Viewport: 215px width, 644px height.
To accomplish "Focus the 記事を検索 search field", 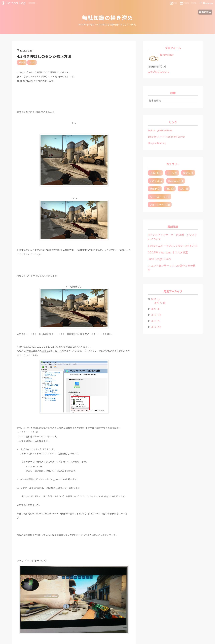I will click(173, 100).
